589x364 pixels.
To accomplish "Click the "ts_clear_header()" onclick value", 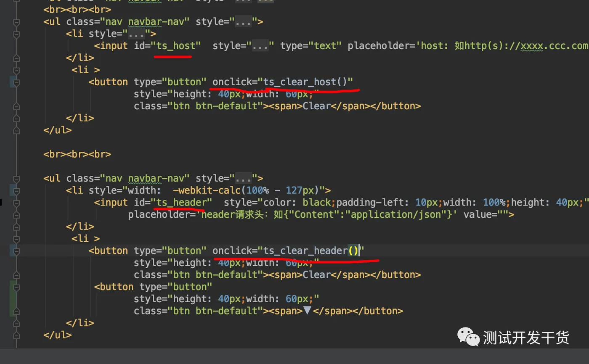I will tap(310, 251).
